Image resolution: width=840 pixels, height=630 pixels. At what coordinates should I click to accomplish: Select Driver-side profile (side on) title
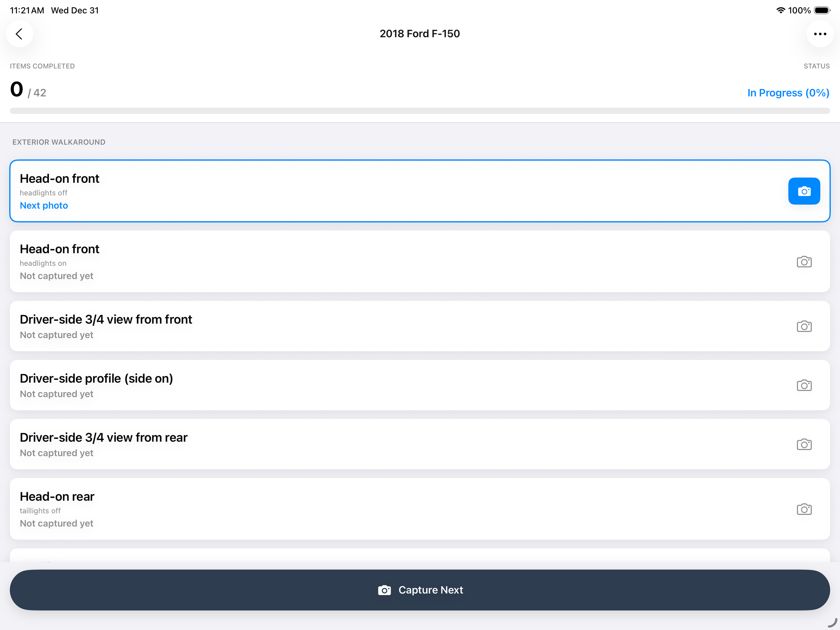[x=96, y=378]
